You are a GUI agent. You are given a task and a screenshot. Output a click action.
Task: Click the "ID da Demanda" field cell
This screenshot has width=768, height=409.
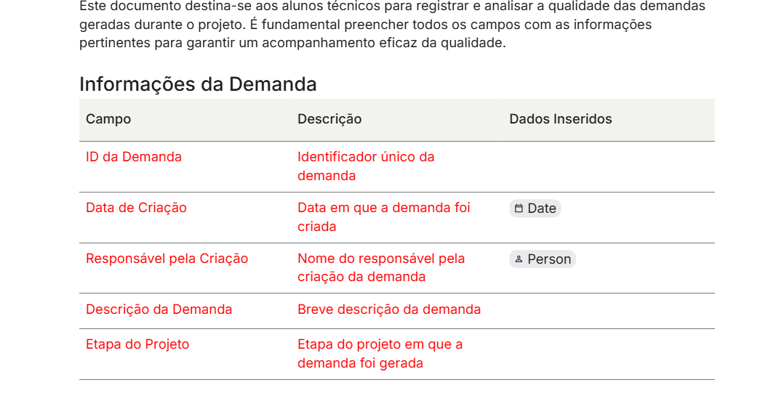[134, 157]
